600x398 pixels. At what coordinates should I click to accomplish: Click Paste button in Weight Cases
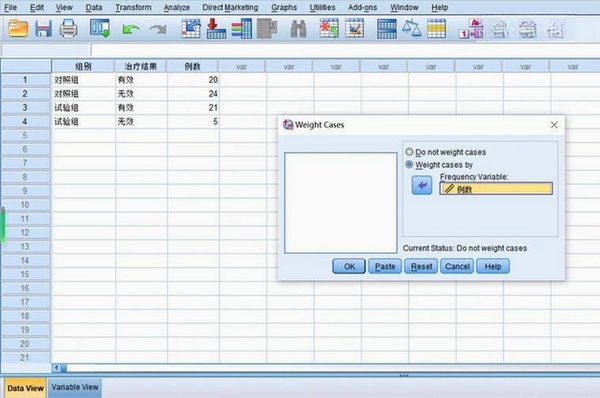click(385, 266)
